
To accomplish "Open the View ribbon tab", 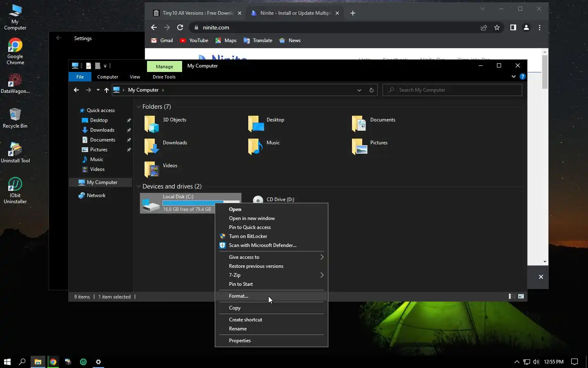I will tap(135, 77).
